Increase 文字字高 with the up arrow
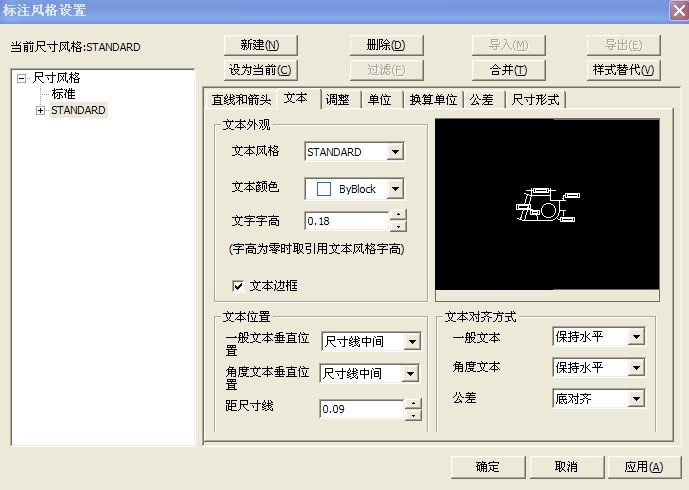The image size is (689, 490). (398, 215)
